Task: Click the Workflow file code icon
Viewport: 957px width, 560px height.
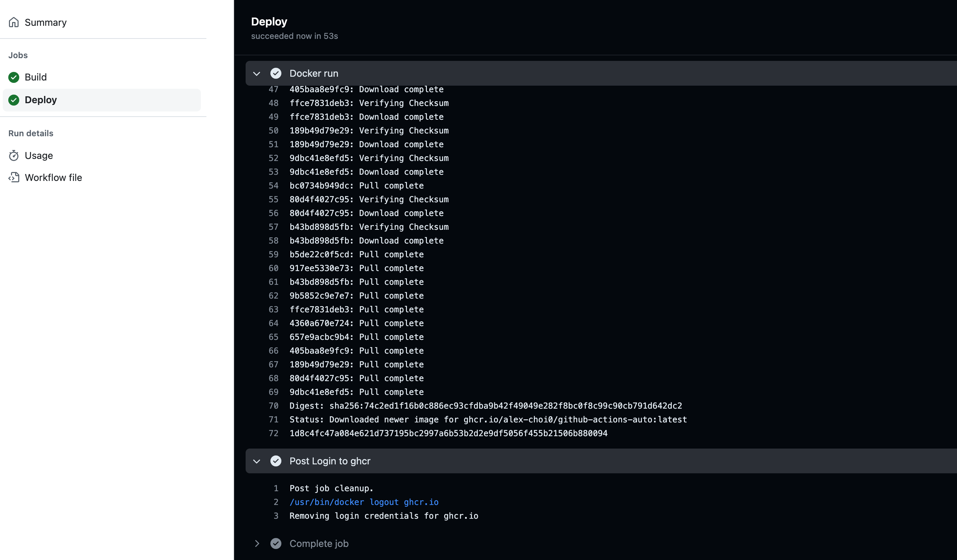Action: click(x=14, y=177)
